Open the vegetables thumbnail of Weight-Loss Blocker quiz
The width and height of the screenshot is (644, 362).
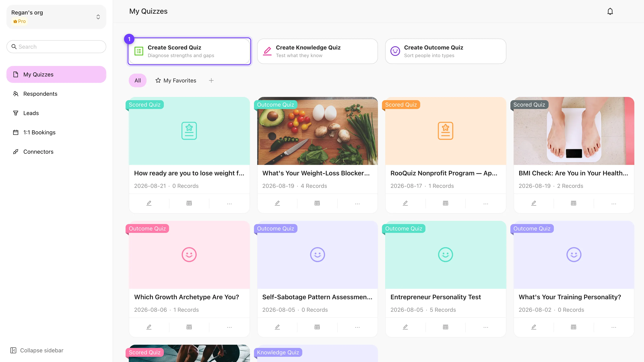tap(318, 131)
